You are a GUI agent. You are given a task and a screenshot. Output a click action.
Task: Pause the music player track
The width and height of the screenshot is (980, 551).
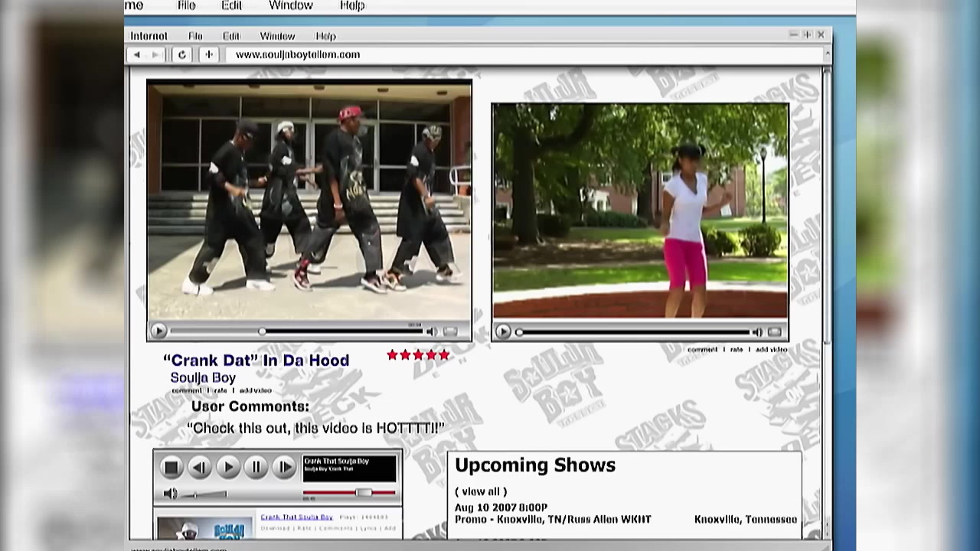coord(256,467)
